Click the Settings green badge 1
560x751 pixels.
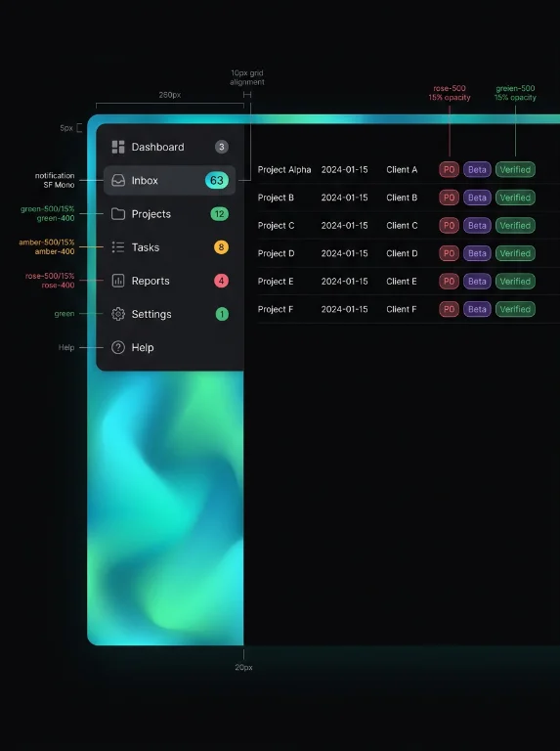[x=222, y=314]
